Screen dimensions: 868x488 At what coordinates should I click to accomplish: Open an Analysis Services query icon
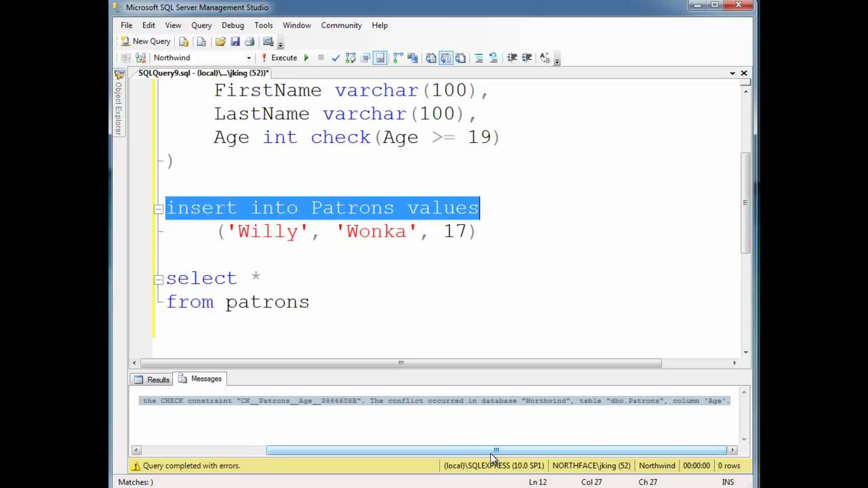coord(201,41)
